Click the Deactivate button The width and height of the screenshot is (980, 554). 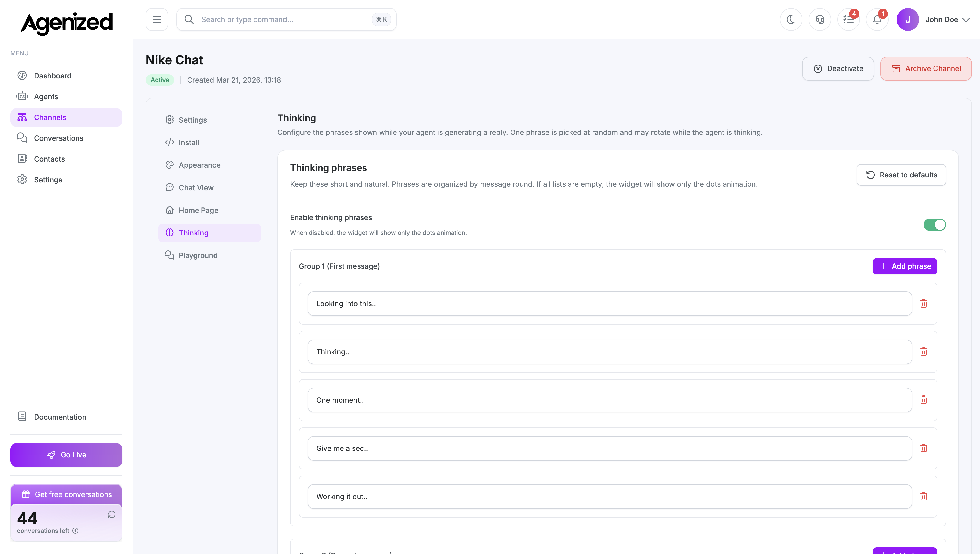click(838, 68)
